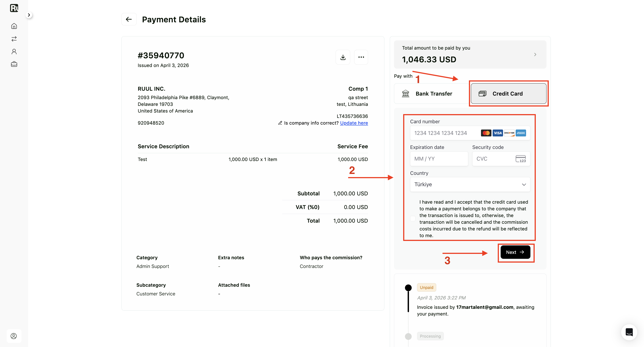
Task: Expand the sidebar with the chevron toggle
Action: pyautogui.click(x=29, y=15)
